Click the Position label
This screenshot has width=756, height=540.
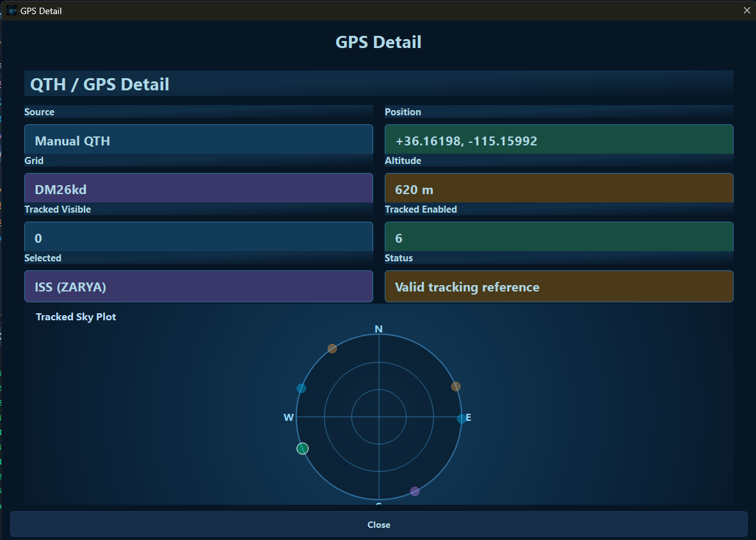tap(403, 111)
